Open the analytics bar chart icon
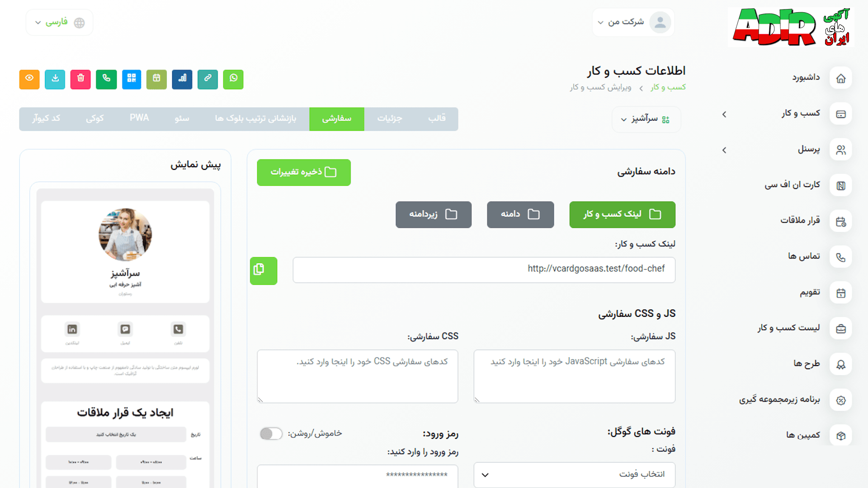This screenshot has width=868, height=488. (182, 79)
